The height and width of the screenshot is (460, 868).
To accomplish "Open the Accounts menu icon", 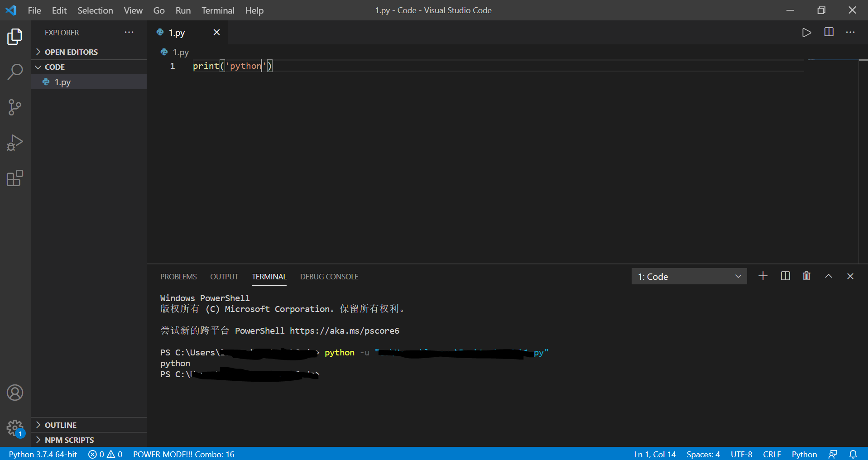I will pyautogui.click(x=15, y=393).
